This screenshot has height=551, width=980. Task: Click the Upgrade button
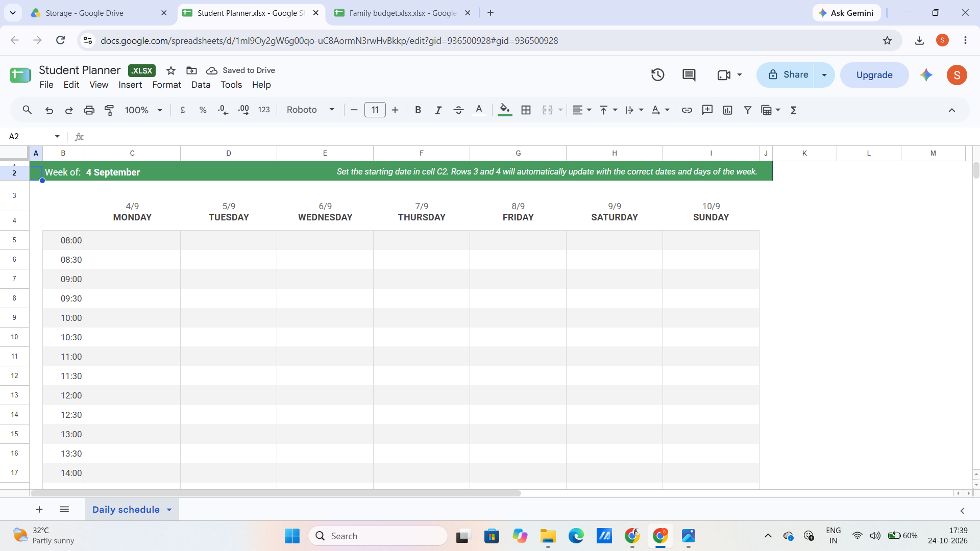coord(874,75)
